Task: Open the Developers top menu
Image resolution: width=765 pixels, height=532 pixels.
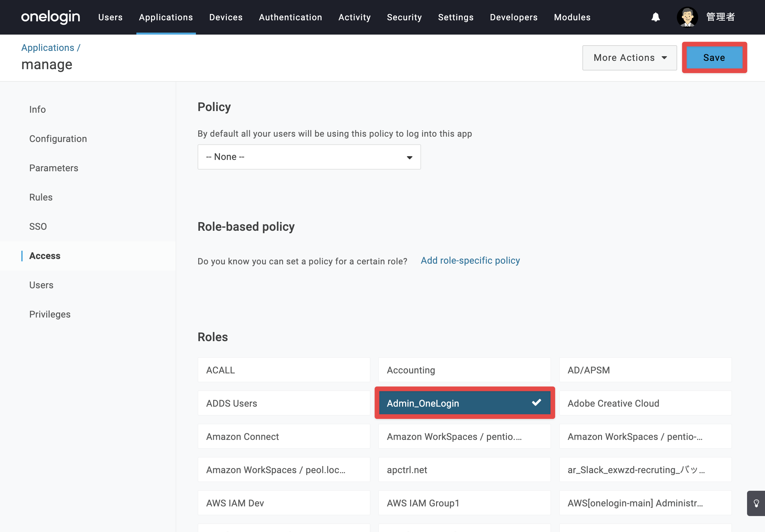Action: [x=514, y=17]
